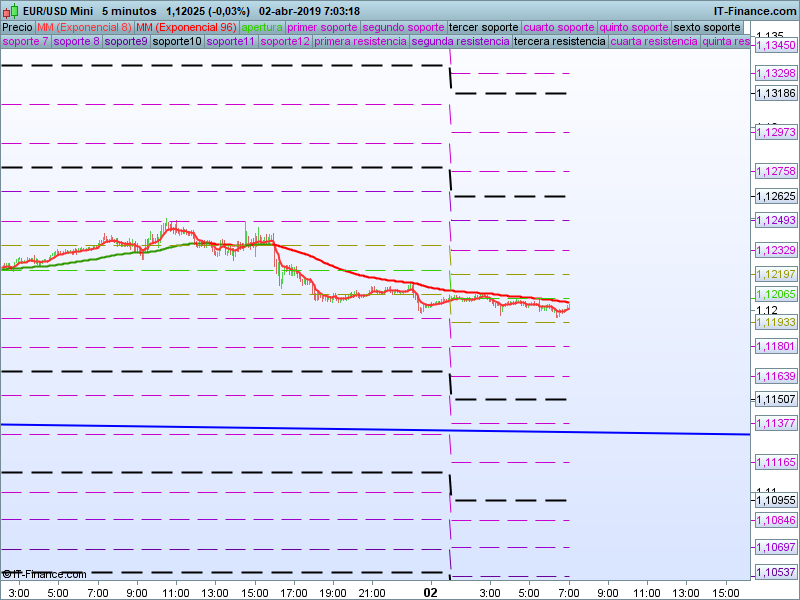800x600 pixels.
Task: Select the cuarta resistencia label
Action: click(654, 42)
